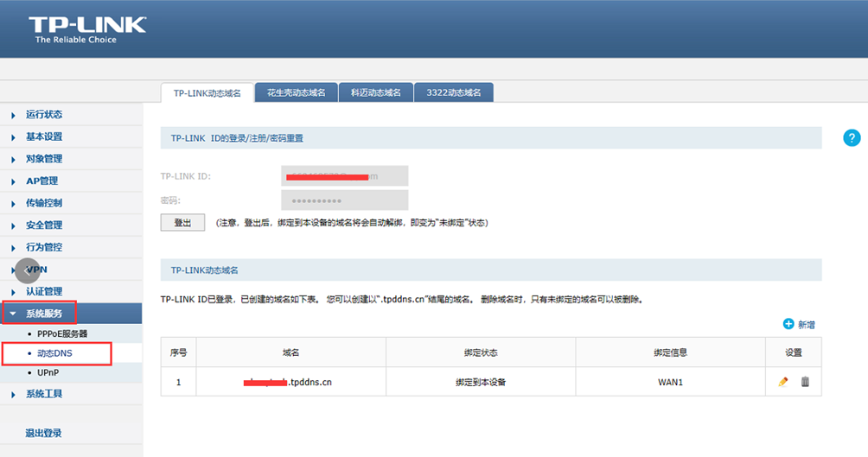Click the .tpddns.cn domain cell
The width and height of the screenshot is (868, 457).
pyautogui.click(x=290, y=382)
